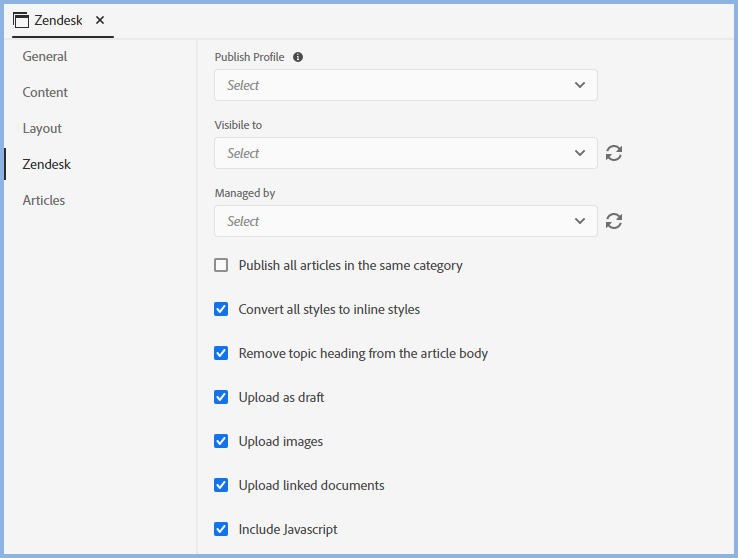This screenshot has width=738, height=558.
Task: Toggle the Upload as draft checkbox
Action: (x=222, y=398)
